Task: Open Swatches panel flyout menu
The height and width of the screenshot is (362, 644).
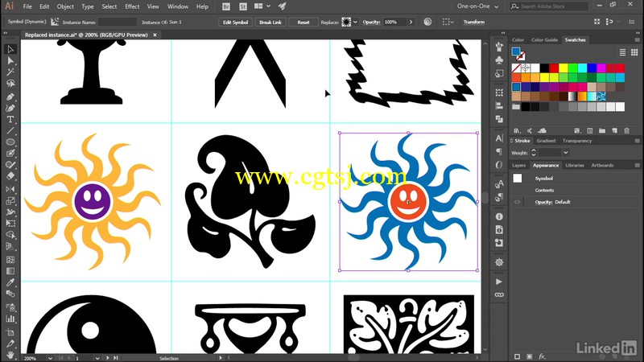Action: pos(637,39)
